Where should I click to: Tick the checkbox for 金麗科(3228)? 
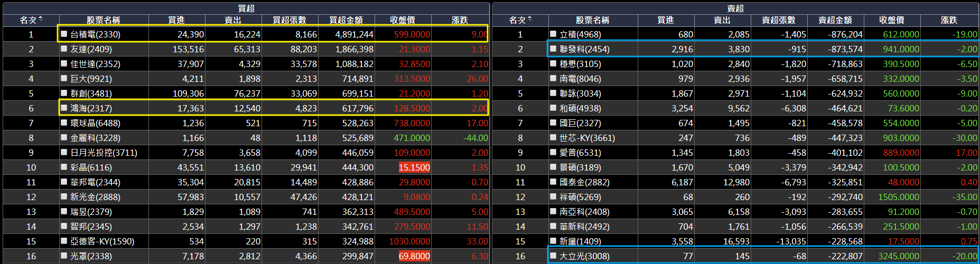click(64, 137)
